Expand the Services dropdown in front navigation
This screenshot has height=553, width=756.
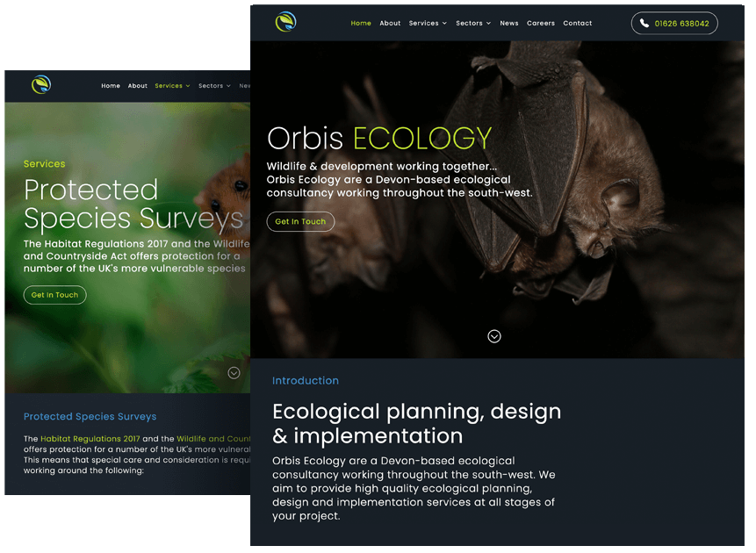pos(428,24)
